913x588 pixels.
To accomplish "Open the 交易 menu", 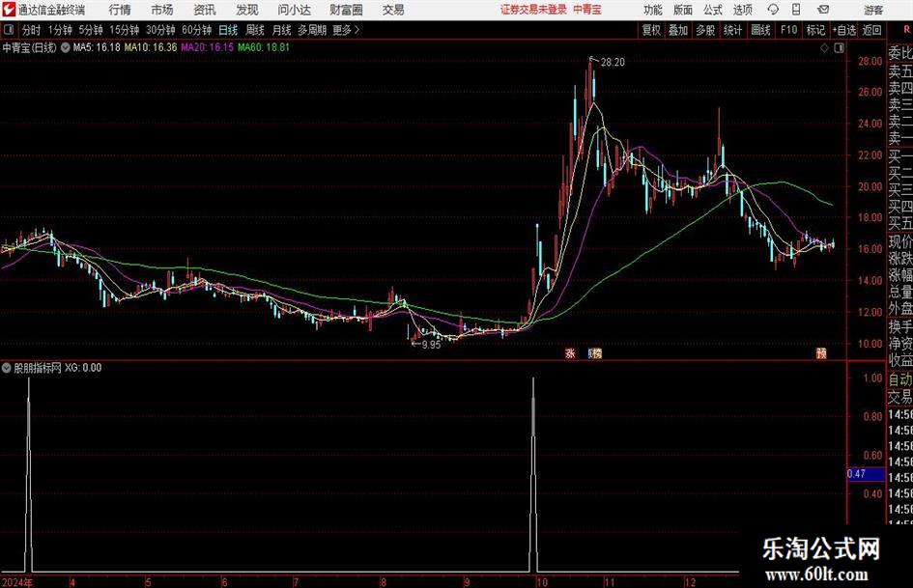I will click(x=393, y=10).
